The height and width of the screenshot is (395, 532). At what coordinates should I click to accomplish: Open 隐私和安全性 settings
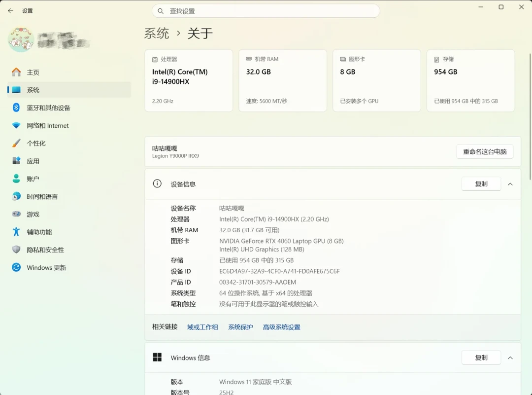point(69,250)
